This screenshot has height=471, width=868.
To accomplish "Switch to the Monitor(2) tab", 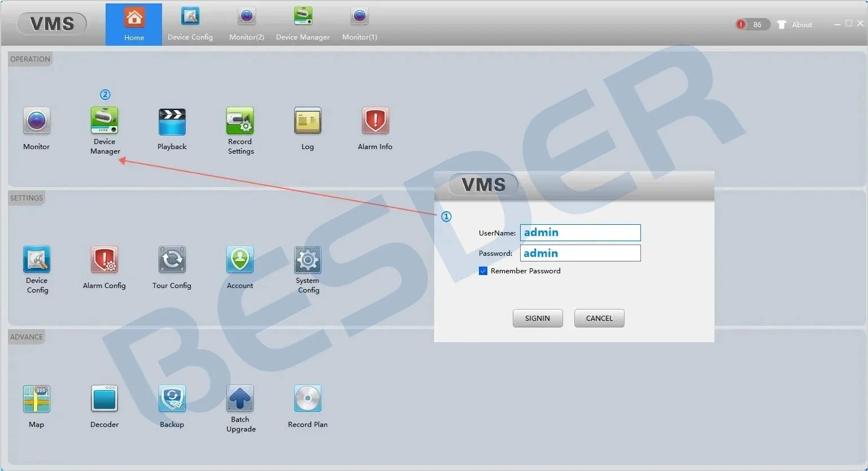I will click(x=247, y=24).
